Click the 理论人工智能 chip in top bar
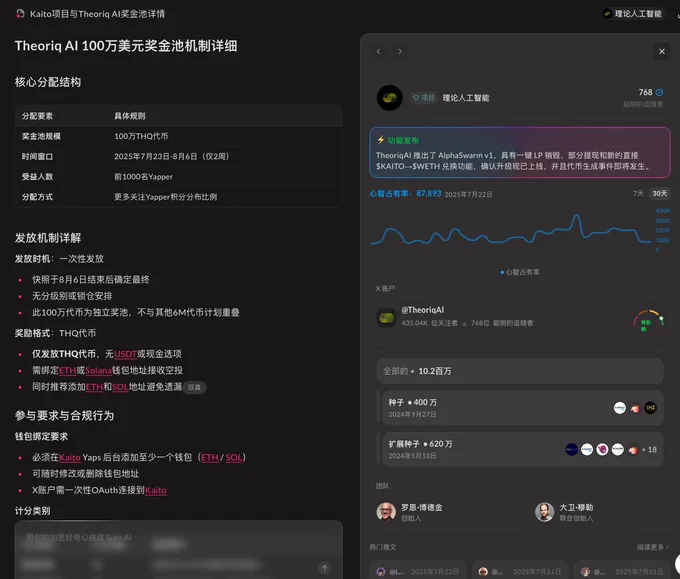Image resolution: width=680 pixels, height=579 pixels. point(633,14)
